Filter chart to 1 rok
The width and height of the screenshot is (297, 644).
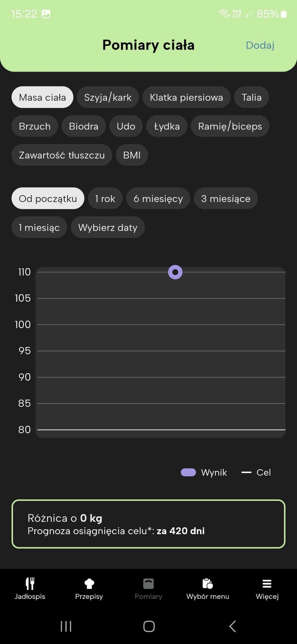[105, 198]
